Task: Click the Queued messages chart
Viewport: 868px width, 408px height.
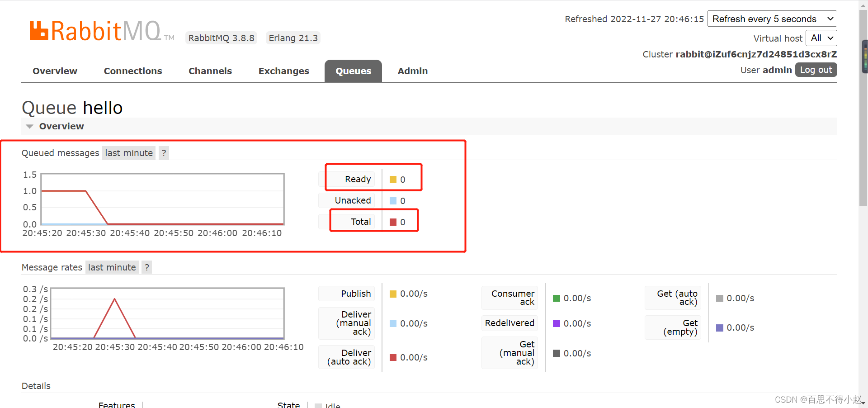Action: [x=162, y=199]
